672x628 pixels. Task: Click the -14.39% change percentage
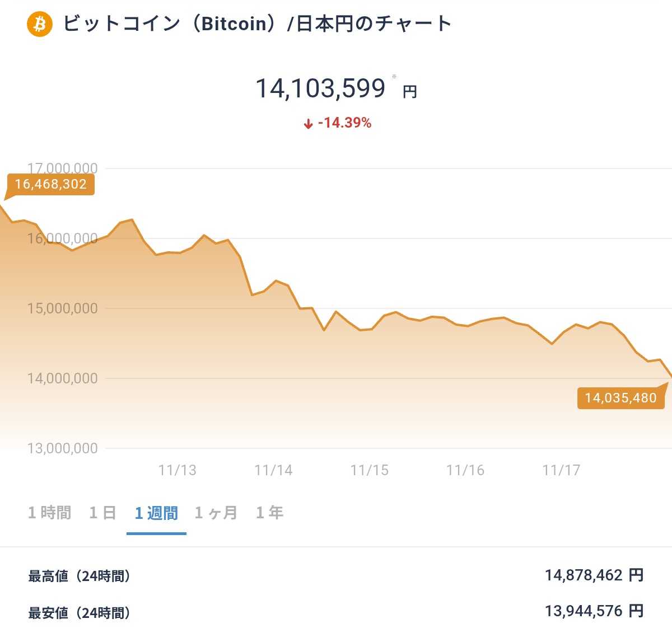tap(344, 123)
